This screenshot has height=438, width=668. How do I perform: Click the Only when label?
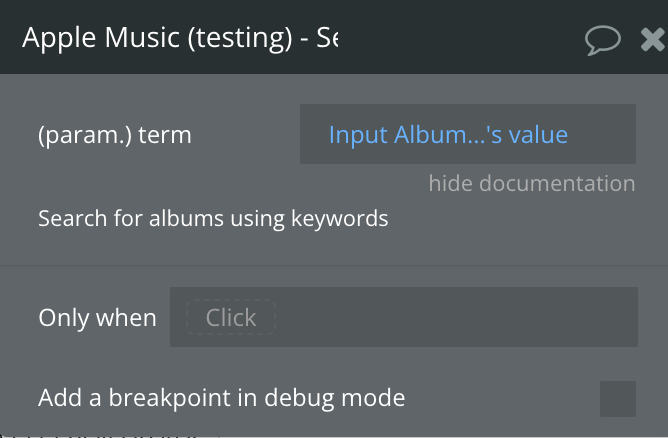click(98, 318)
